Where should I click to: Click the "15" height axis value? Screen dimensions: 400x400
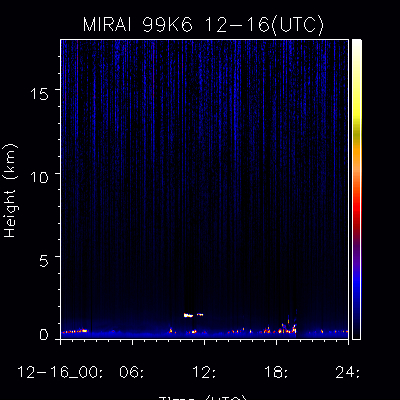coord(40,94)
